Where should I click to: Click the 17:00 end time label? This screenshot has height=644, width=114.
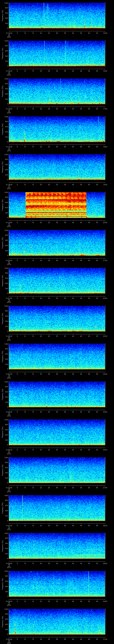(105, 109)
